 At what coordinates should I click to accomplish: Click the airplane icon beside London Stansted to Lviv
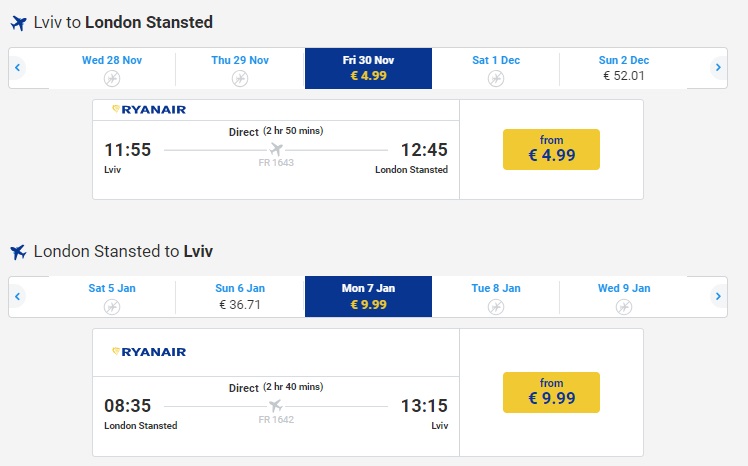[18, 252]
